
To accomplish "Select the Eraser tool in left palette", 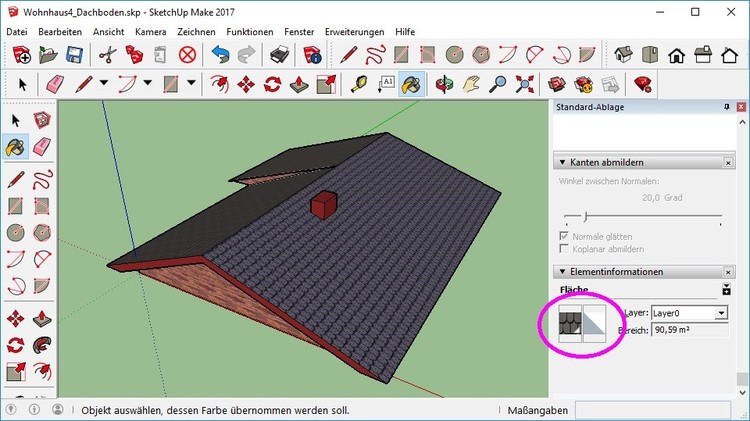I will 42,147.
